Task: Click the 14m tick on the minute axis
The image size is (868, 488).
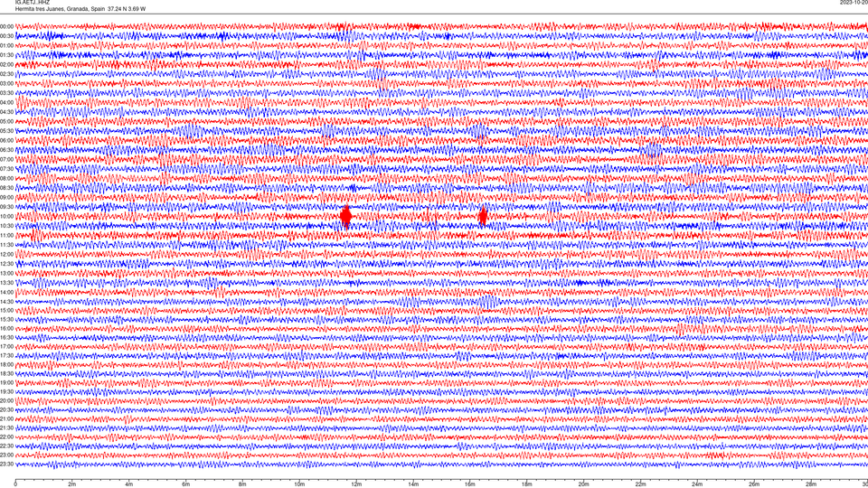Action: pos(413,484)
